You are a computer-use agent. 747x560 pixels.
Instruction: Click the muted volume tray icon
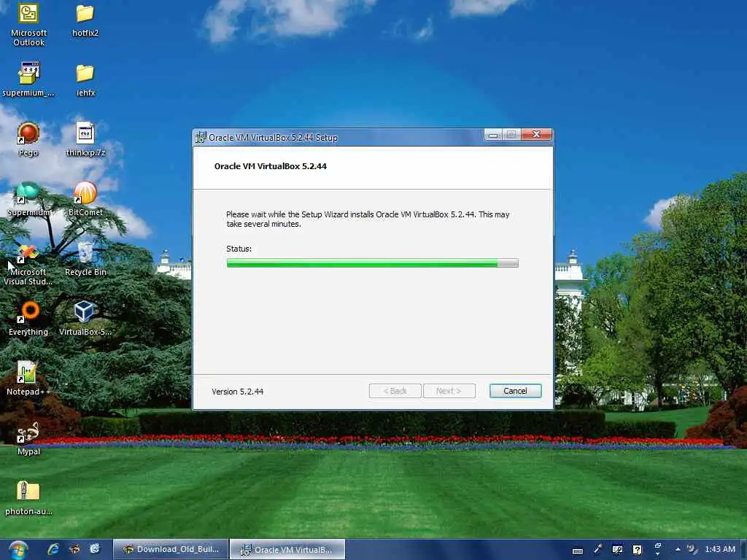(x=692, y=550)
